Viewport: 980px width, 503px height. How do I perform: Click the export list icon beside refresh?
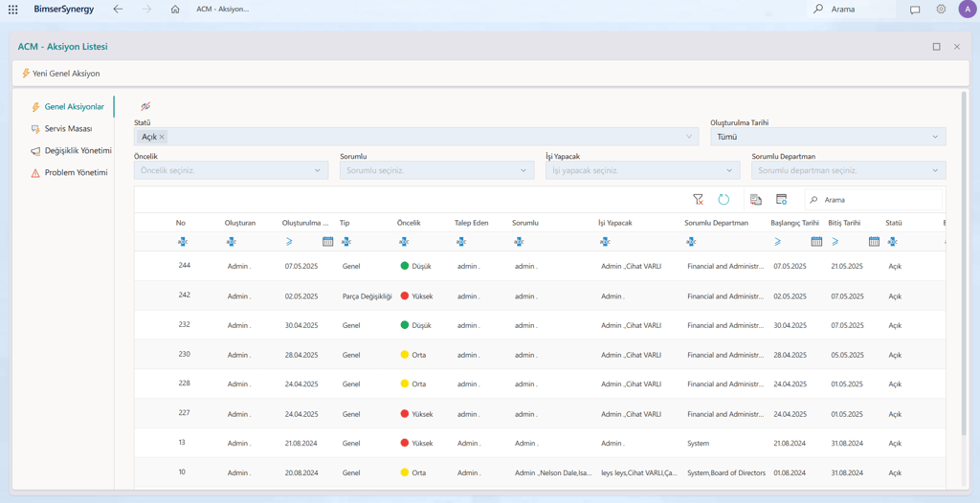[755, 199]
